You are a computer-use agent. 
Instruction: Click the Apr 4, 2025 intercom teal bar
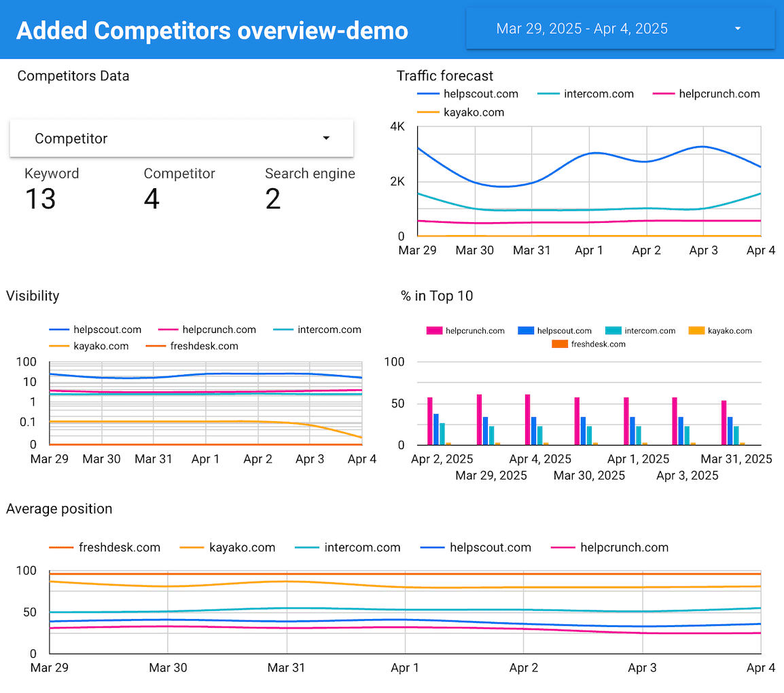[539, 436]
